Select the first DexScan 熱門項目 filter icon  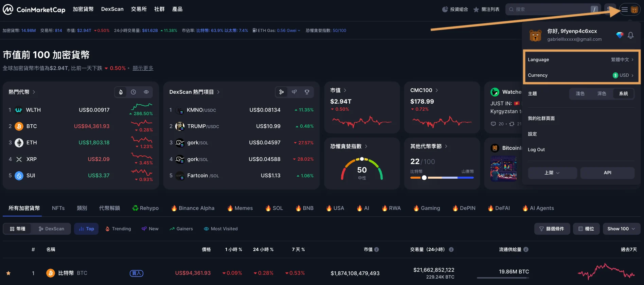(x=282, y=92)
